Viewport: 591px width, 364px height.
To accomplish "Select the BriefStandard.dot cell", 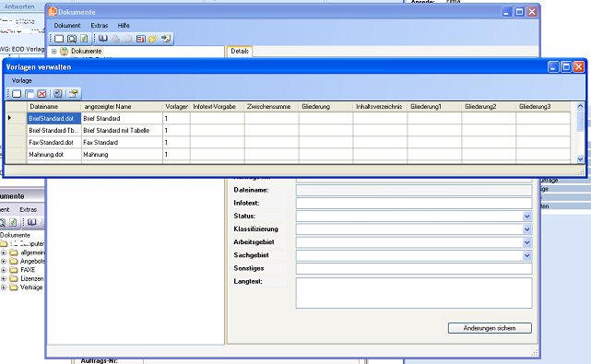I will [53, 118].
